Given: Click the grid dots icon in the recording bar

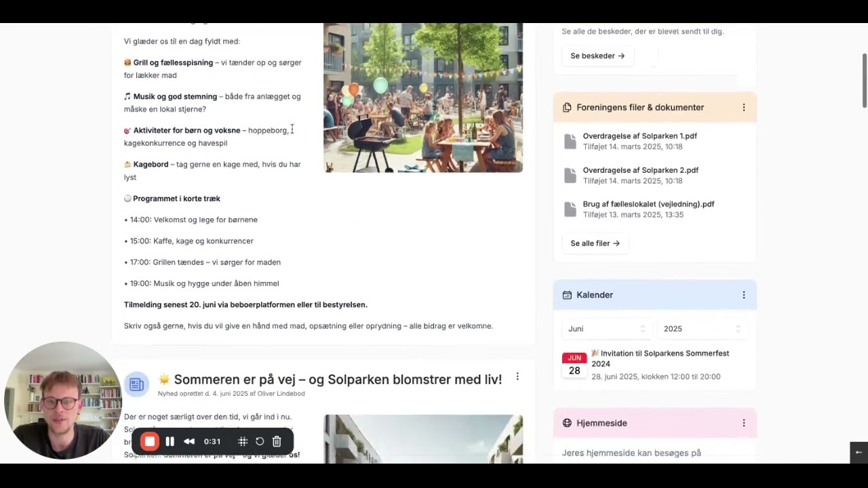Looking at the screenshot, I should [x=243, y=441].
